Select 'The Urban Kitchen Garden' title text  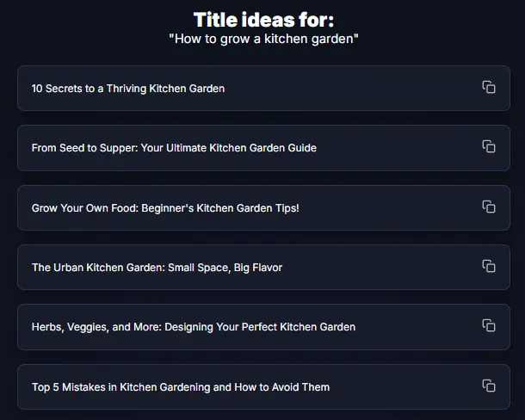pos(157,268)
